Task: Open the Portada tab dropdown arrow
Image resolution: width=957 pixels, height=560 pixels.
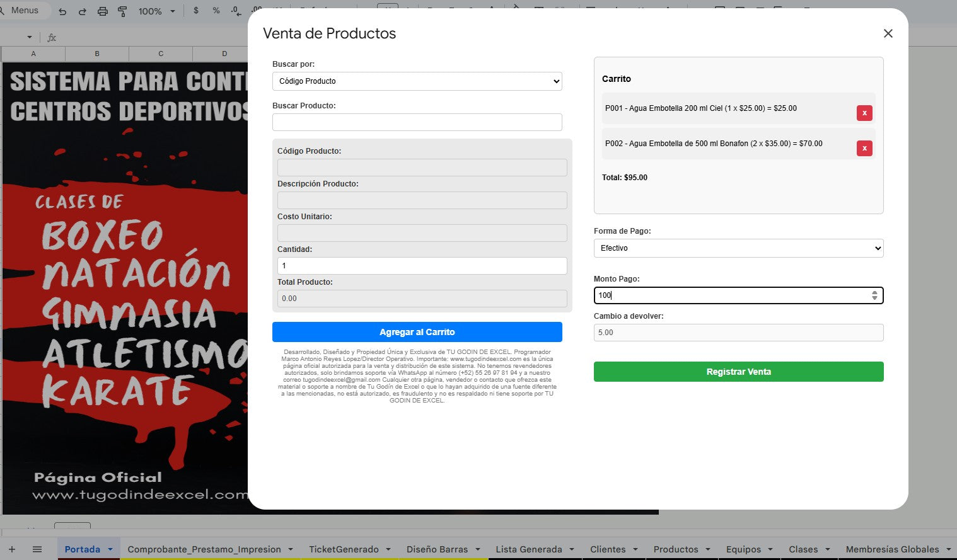Action: point(110,549)
